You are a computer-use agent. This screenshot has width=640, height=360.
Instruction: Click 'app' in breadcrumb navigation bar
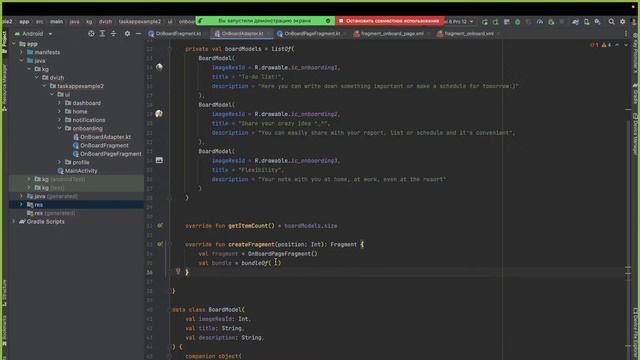coord(24,22)
